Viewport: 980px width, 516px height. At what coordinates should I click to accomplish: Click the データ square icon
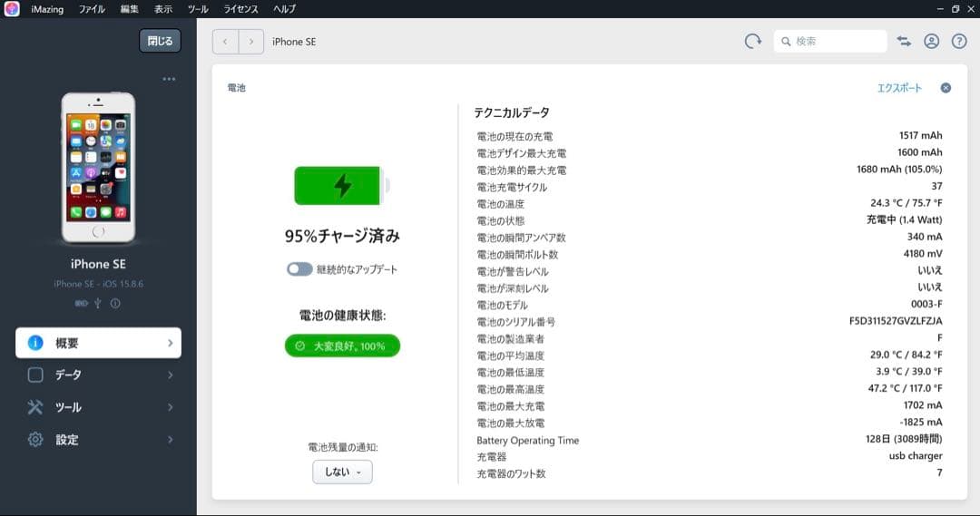35,375
